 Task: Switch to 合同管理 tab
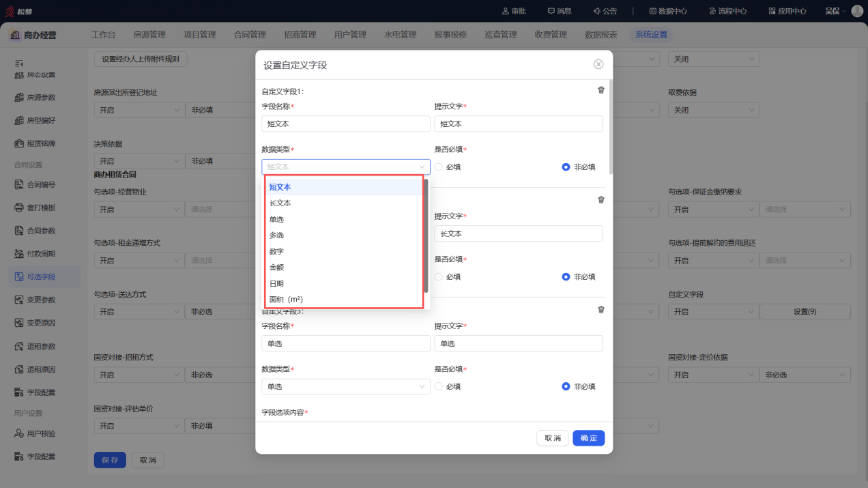(250, 35)
